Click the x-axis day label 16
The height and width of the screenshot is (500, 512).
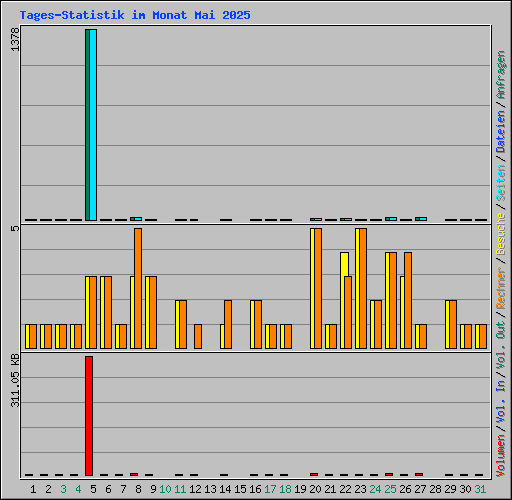click(255, 489)
